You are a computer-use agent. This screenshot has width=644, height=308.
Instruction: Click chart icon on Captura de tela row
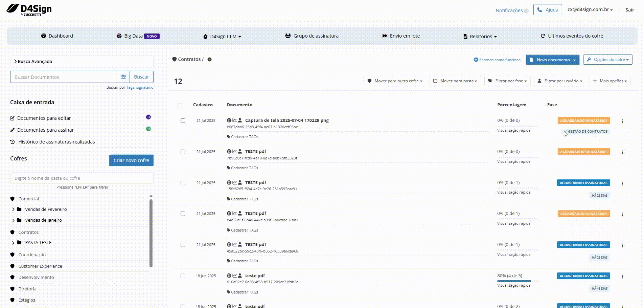234,120
